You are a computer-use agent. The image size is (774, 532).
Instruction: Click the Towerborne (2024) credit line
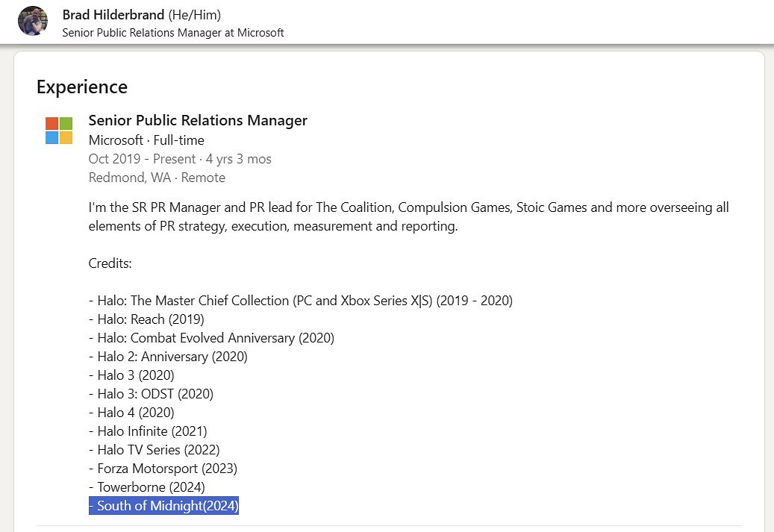click(146, 487)
